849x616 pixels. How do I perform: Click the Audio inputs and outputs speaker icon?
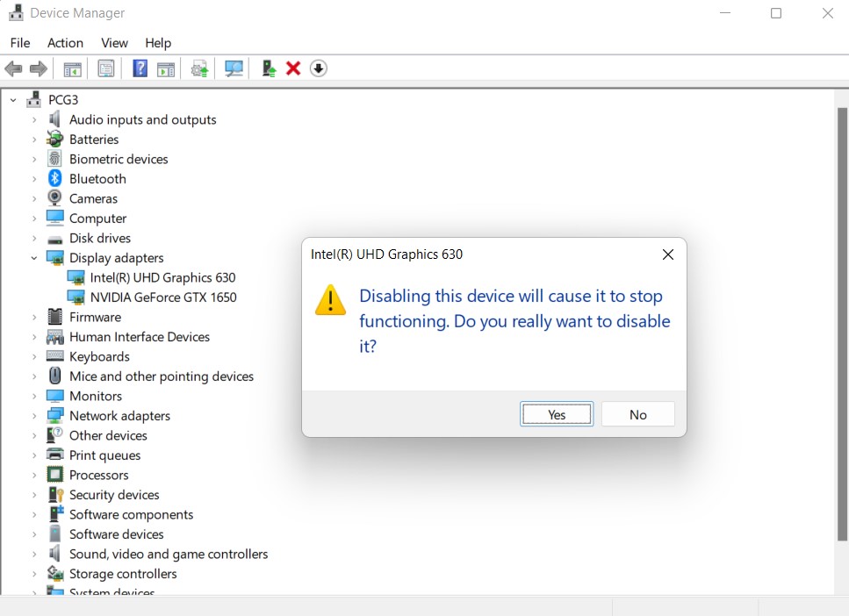pyautogui.click(x=54, y=119)
